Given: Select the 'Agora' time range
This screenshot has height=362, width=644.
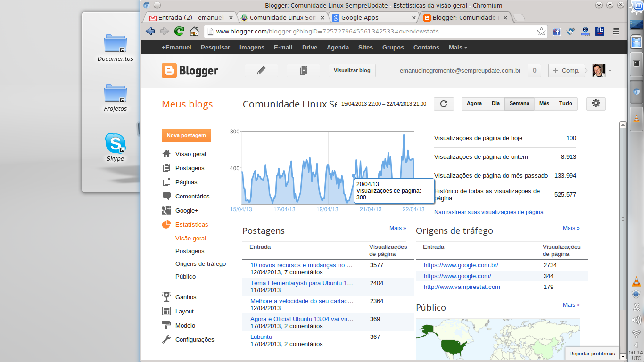Looking at the screenshot, I should pos(474,104).
